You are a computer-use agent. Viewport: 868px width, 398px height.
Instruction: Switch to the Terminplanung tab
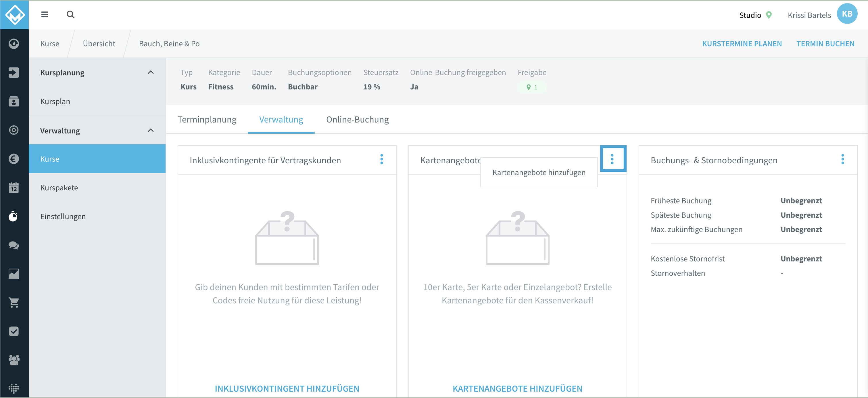click(207, 120)
